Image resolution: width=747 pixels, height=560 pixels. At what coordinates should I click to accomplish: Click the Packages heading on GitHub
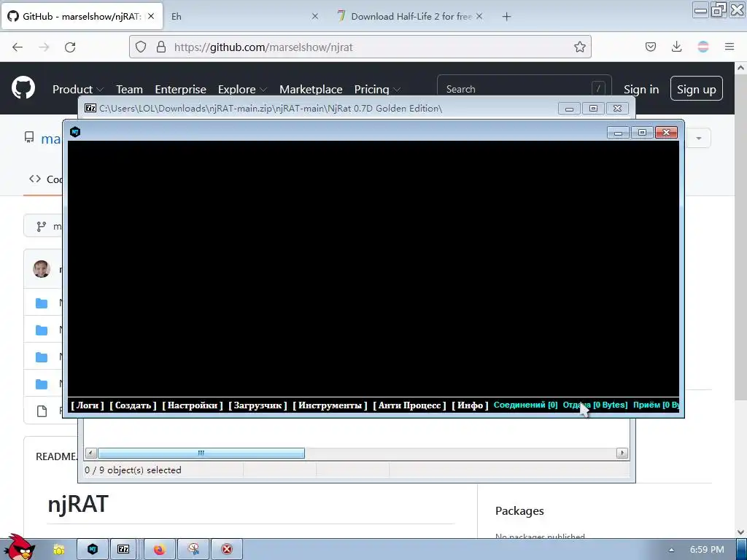[x=519, y=510]
